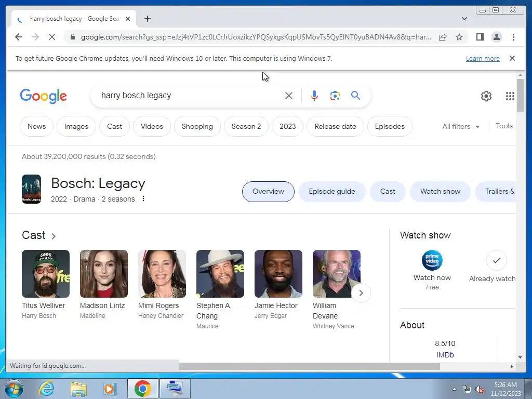The width and height of the screenshot is (532, 399).
Task: View site information via the lock icon
Action: (72, 37)
